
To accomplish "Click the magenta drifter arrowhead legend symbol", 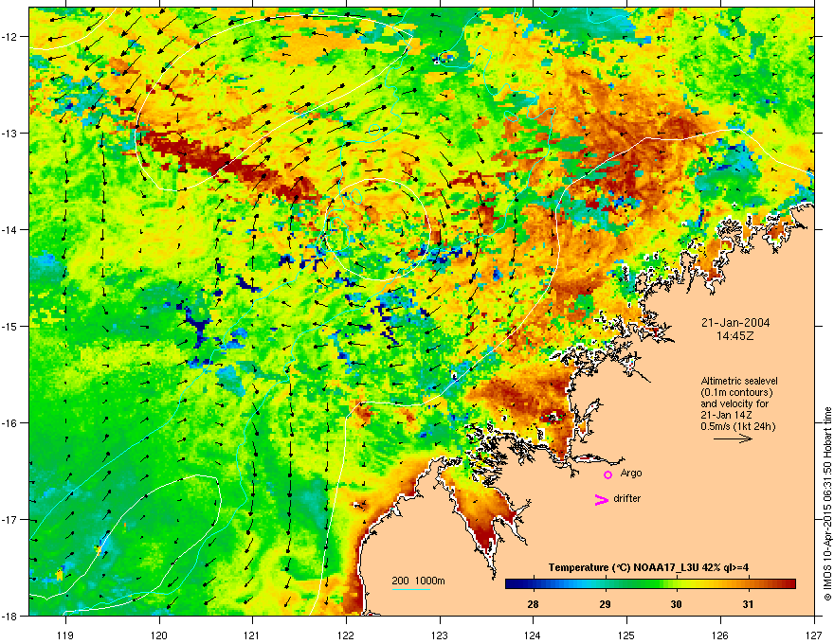I will pyautogui.click(x=602, y=499).
